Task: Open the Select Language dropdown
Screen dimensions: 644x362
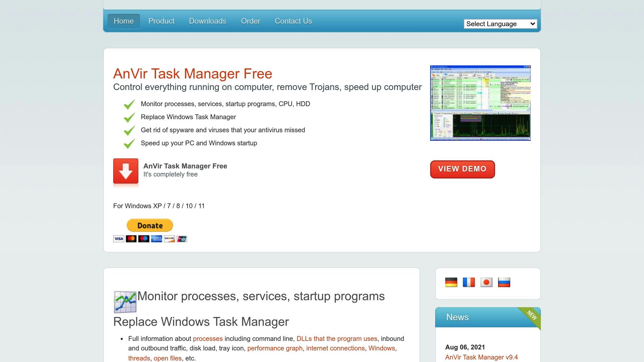Action: (500, 24)
